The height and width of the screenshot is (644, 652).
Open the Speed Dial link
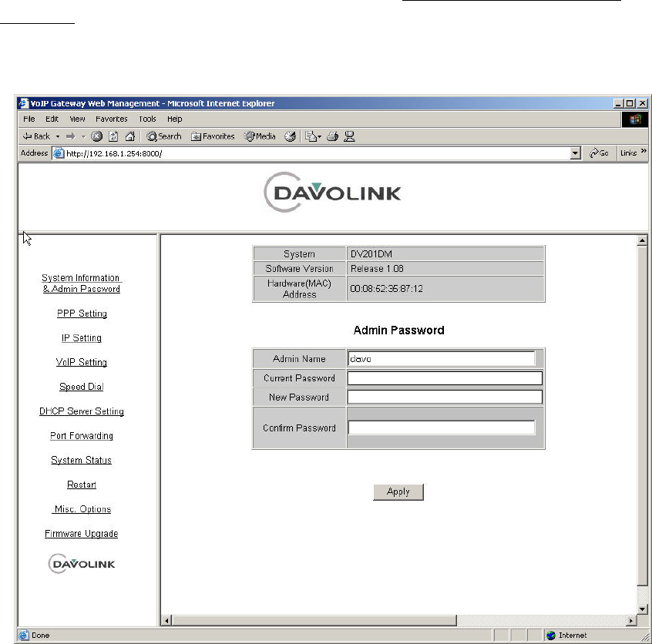pos(82,387)
